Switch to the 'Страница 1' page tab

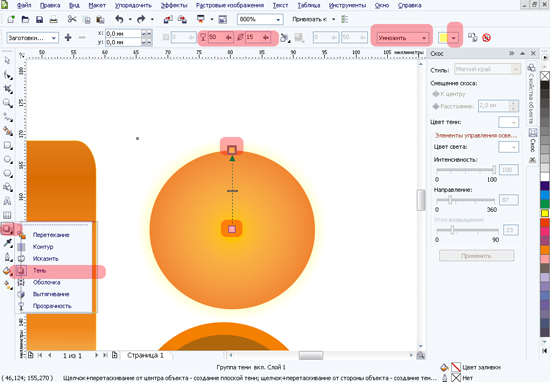tap(145, 355)
